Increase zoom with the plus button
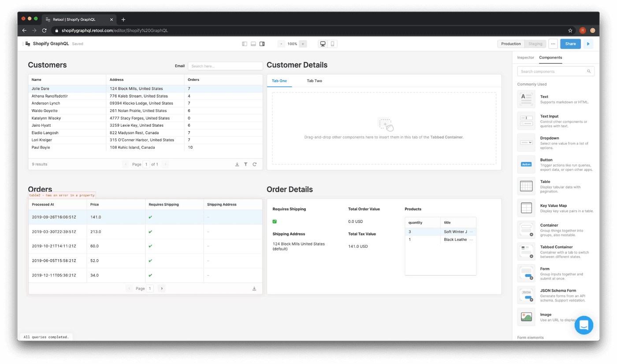This screenshot has height=364, width=617. click(303, 44)
